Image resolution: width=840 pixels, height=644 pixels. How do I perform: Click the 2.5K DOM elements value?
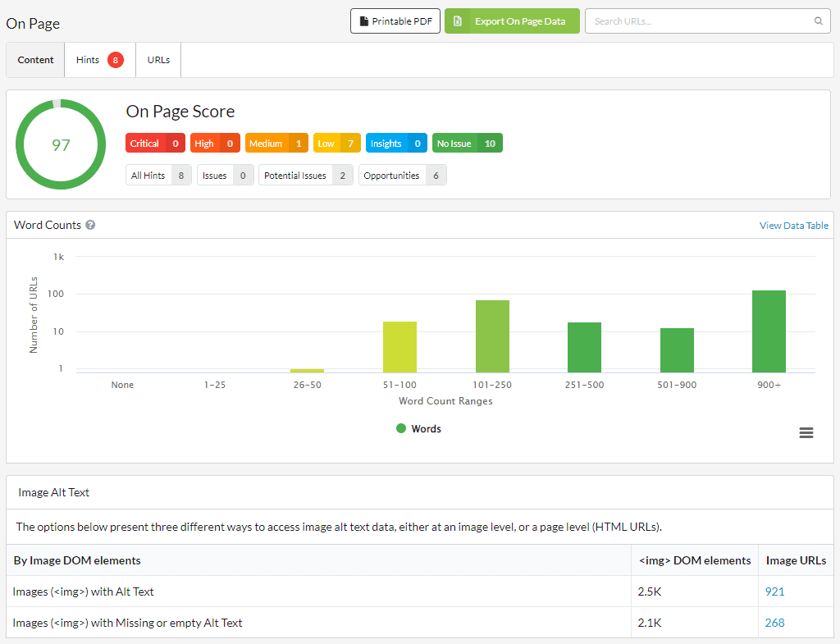[x=650, y=591]
